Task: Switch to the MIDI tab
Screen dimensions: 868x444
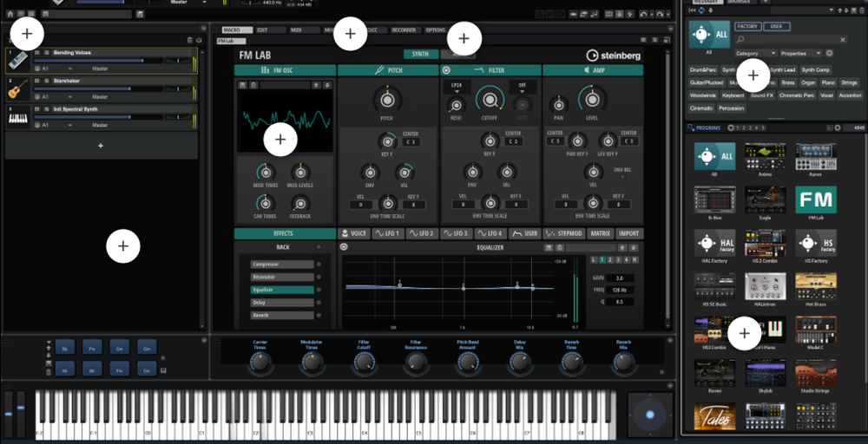Action: (304, 29)
